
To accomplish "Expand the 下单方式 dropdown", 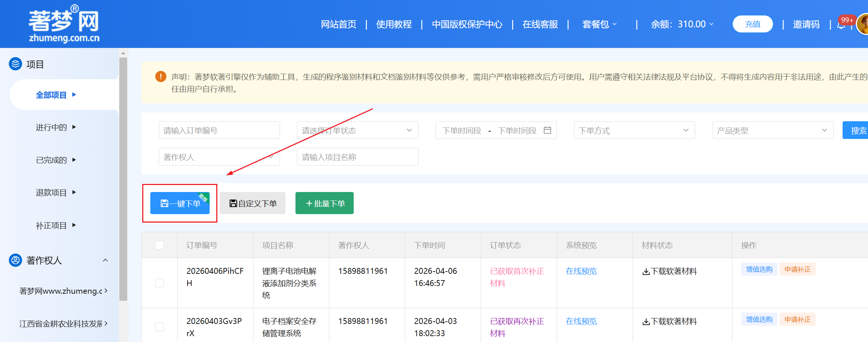I will 634,130.
